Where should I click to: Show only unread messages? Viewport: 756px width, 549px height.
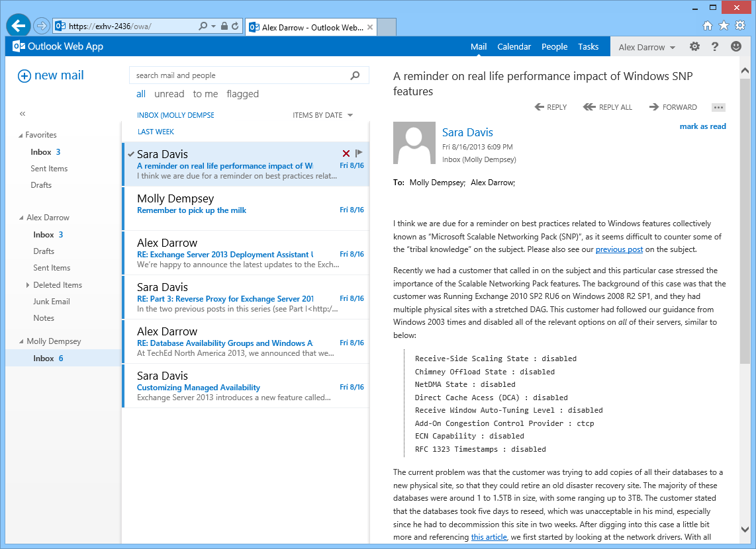point(169,93)
